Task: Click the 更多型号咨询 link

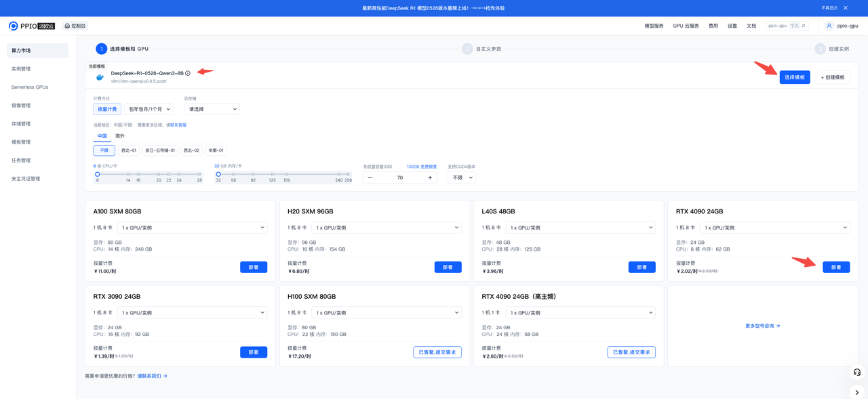Action: [x=763, y=326]
